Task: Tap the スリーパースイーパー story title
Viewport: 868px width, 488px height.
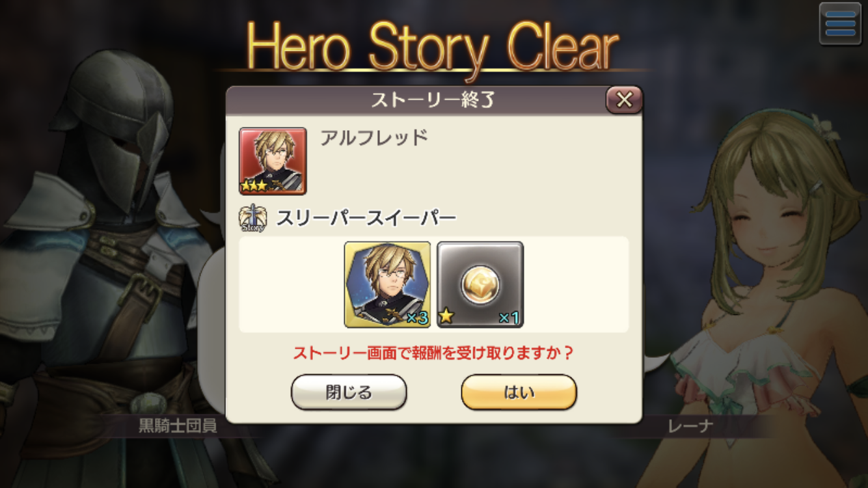Action: point(366,219)
